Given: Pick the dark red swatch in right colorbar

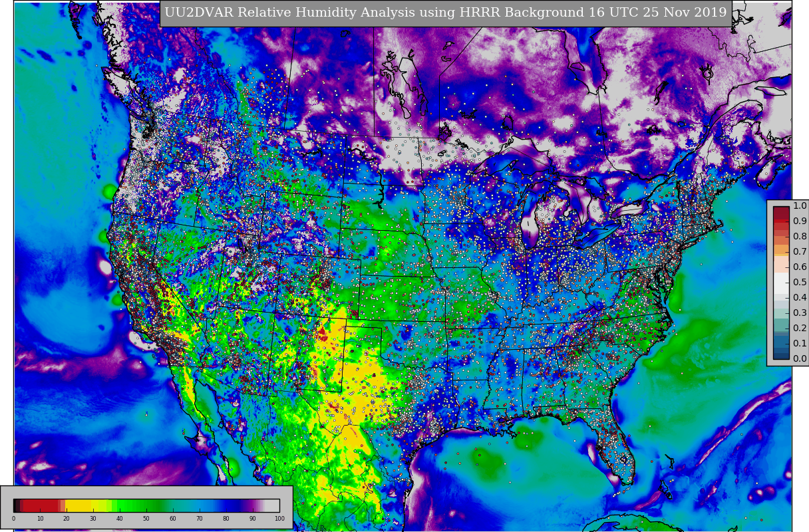Looking at the screenshot, I should click(781, 213).
